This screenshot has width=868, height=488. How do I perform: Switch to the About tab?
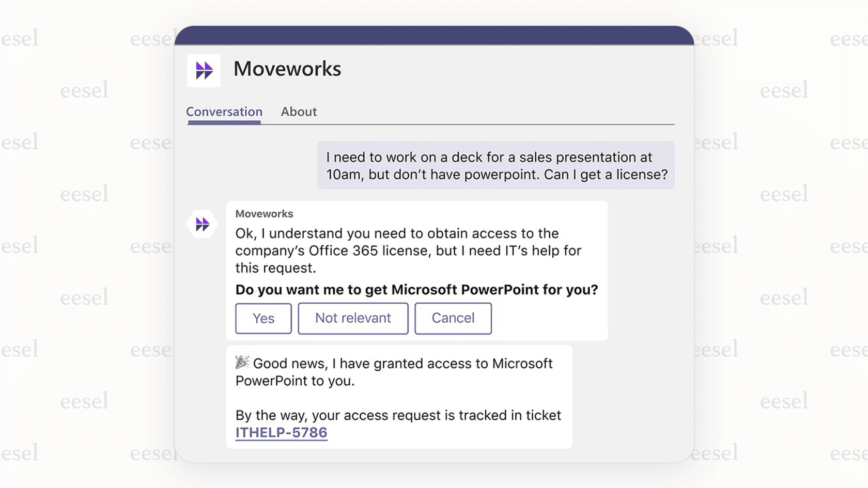click(x=299, y=112)
